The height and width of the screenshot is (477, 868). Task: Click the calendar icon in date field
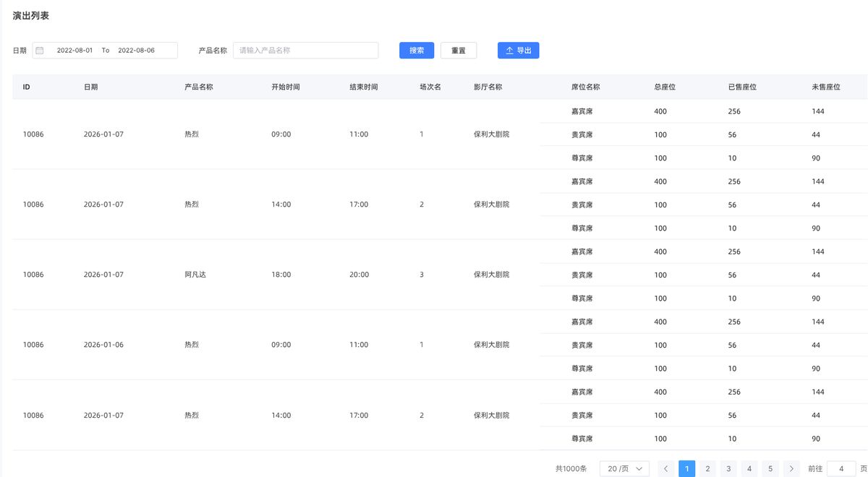(x=40, y=51)
